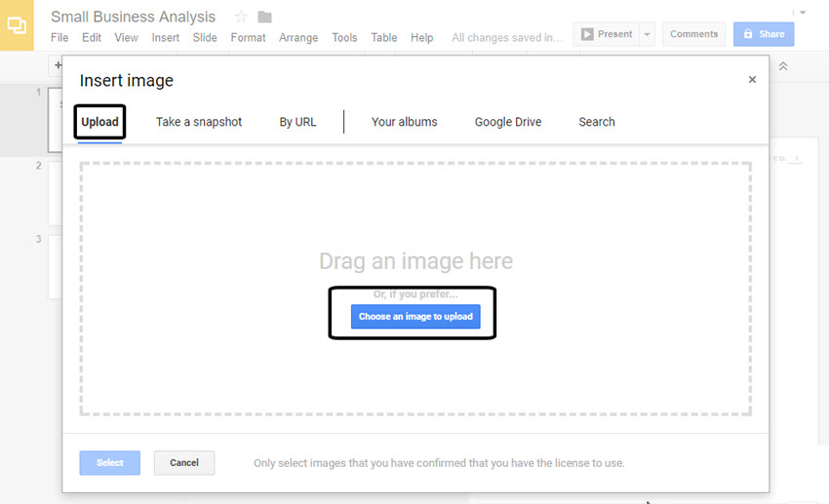Open the Slide menu
829x504 pixels.
205,37
